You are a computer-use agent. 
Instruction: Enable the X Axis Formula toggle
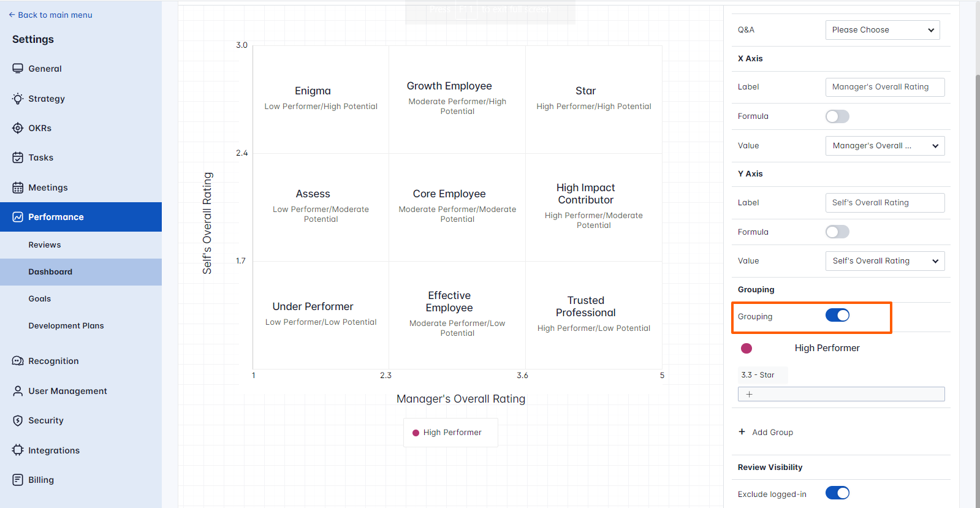[x=837, y=116]
